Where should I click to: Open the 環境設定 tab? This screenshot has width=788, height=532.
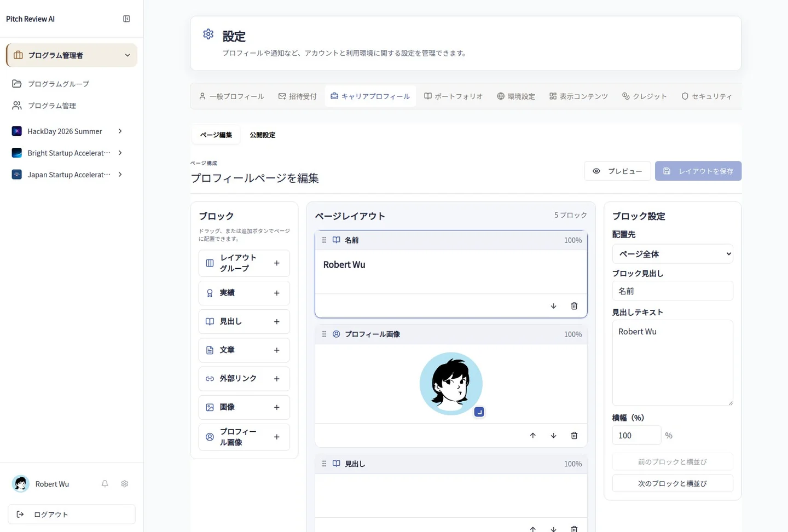click(x=516, y=96)
